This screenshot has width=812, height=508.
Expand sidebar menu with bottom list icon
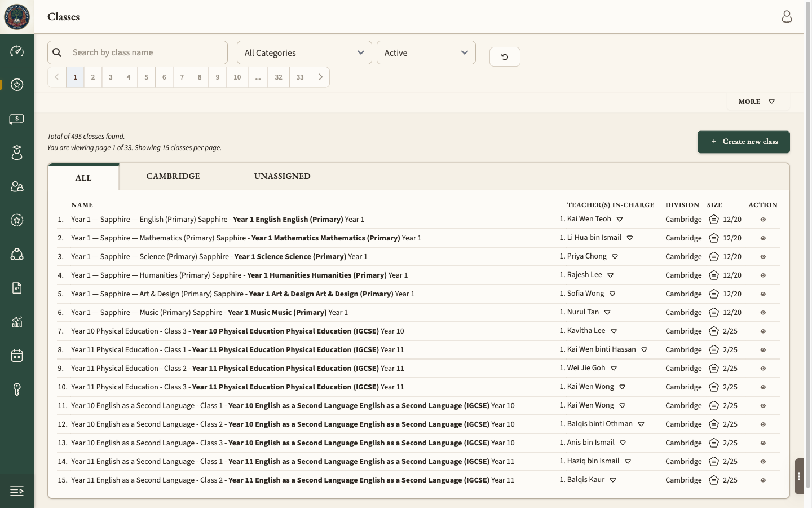[17, 491]
